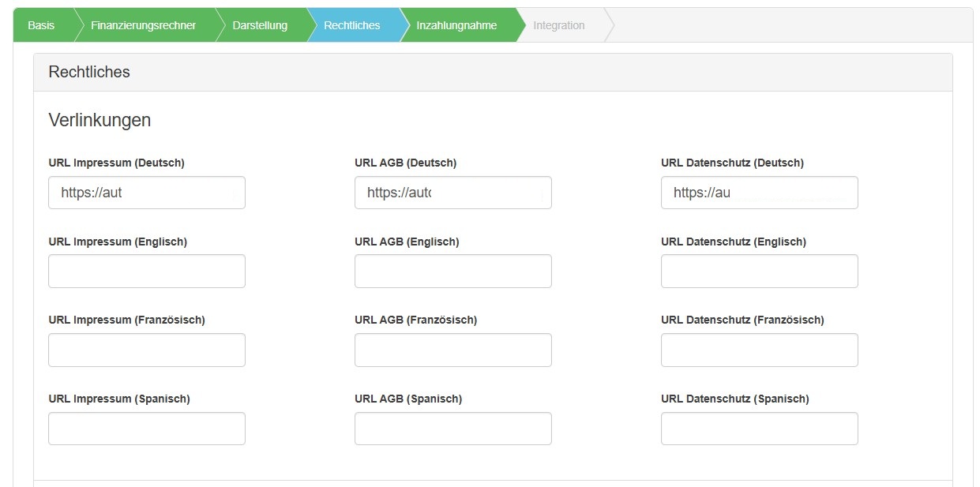980x487 pixels.
Task: Select the URL AGB (Englisch) input
Action: tap(452, 272)
